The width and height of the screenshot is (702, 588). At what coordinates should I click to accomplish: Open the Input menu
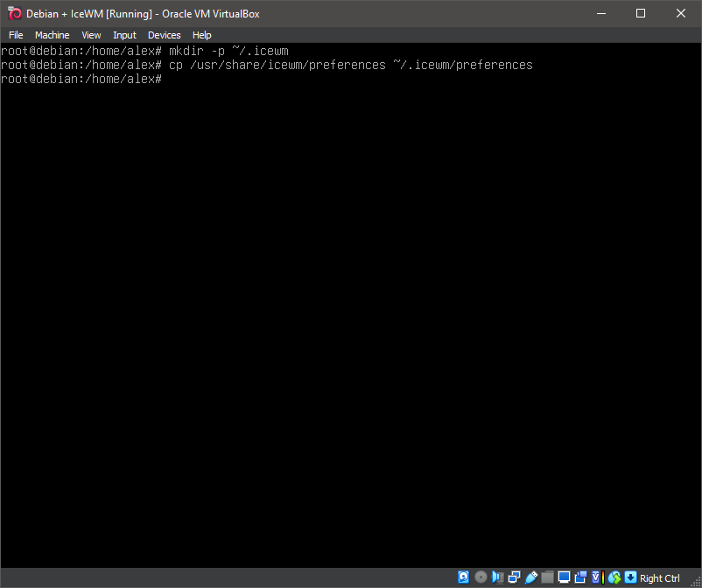click(x=123, y=35)
